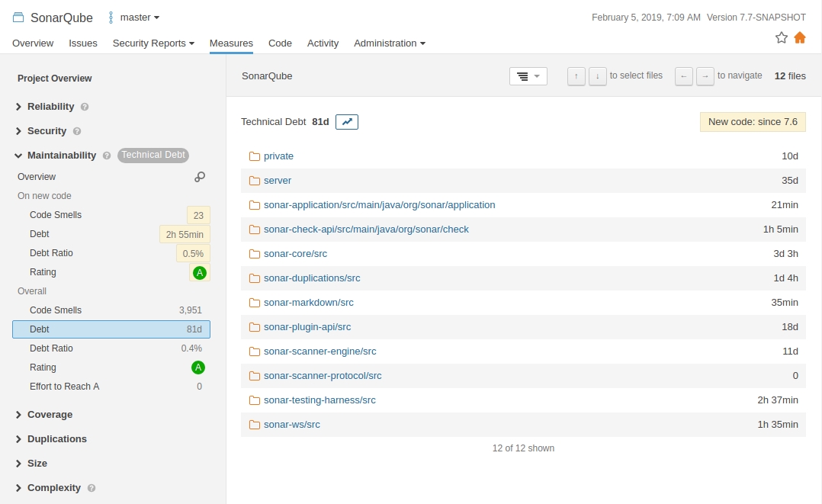Screen dimensions: 822x504
Task: Click the Security help question icon
Action: [77, 131]
